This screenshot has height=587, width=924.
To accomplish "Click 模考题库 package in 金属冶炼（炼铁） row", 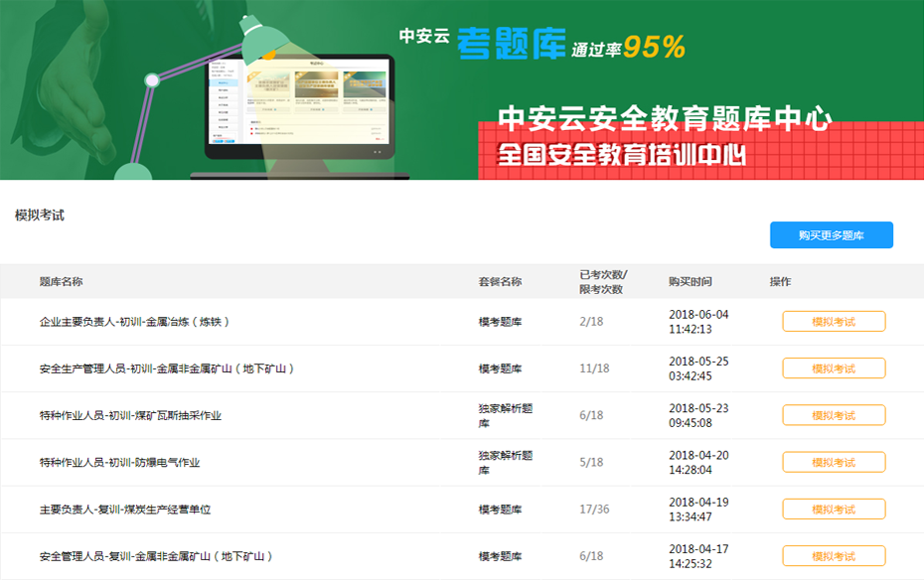I will (501, 322).
